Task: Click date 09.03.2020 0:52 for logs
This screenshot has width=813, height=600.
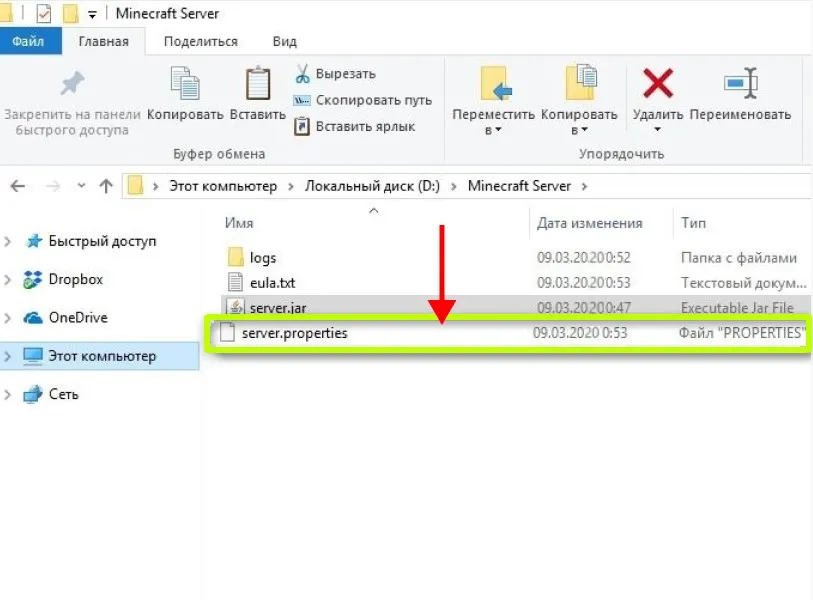Action: click(x=584, y=258)
